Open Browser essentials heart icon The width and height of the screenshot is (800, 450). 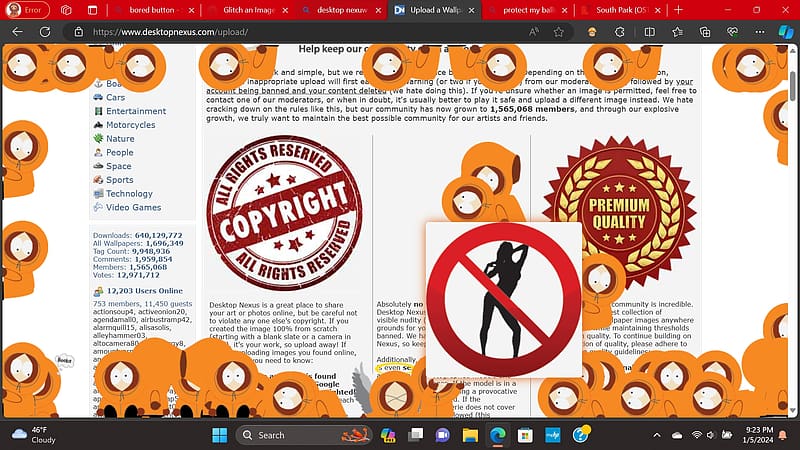click(x=732, y=32)
